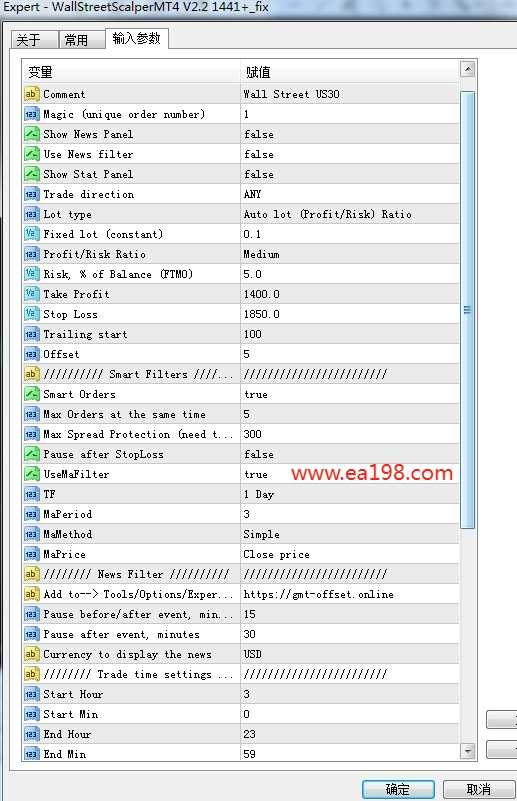This screenshot has width=517, height=801.
Task: Switch to the 常用 tab
Action: point(82,40)
